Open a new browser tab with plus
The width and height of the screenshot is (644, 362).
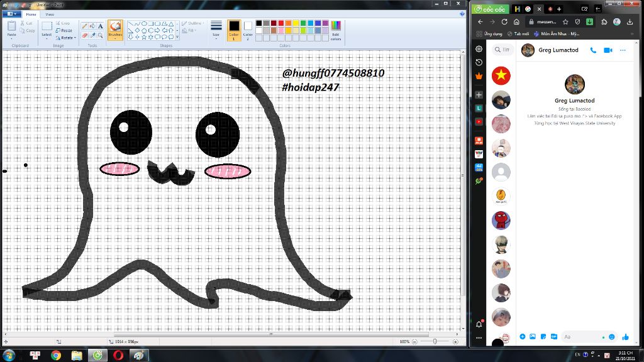tap(559, 9)
